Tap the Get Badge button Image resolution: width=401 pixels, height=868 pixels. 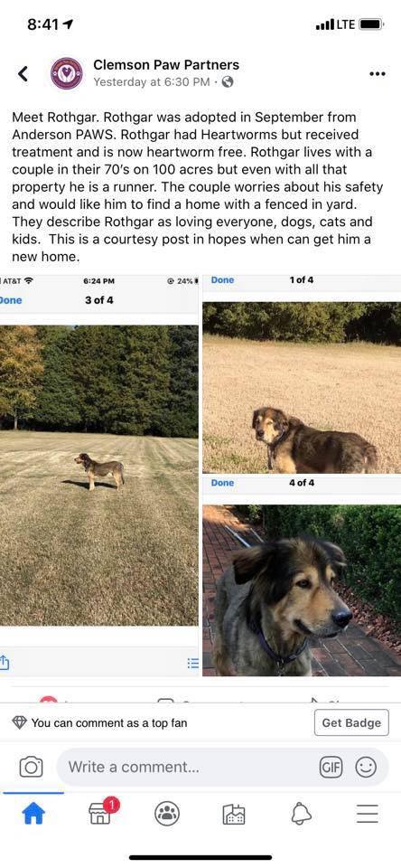(x=351, y=722)
